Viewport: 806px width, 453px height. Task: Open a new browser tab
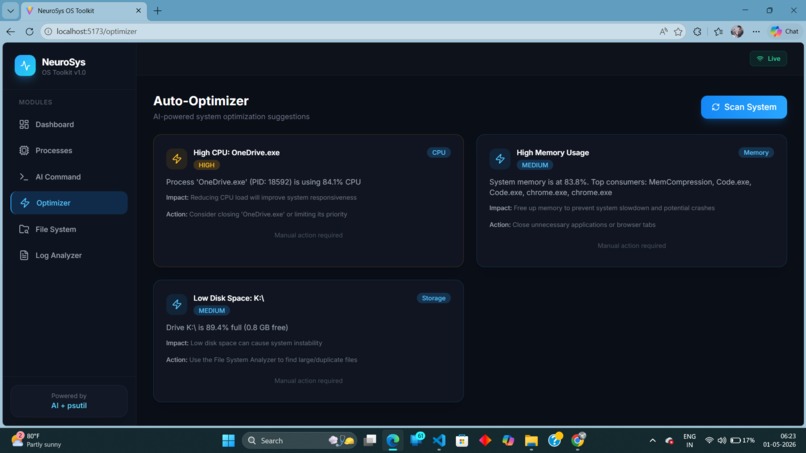point(157,11)
